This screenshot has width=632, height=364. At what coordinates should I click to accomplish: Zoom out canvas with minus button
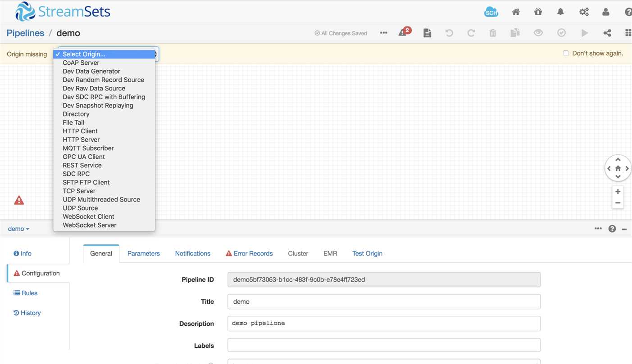[618, 203]
